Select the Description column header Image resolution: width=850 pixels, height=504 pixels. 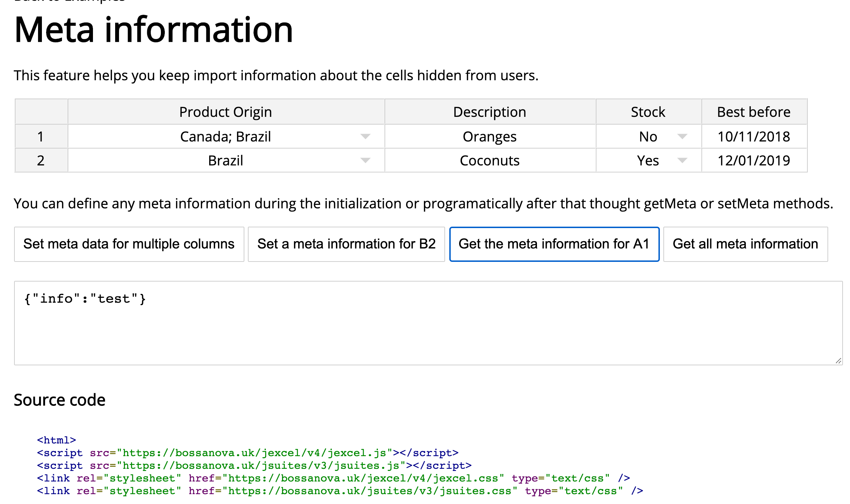click(x=490, y=112)
